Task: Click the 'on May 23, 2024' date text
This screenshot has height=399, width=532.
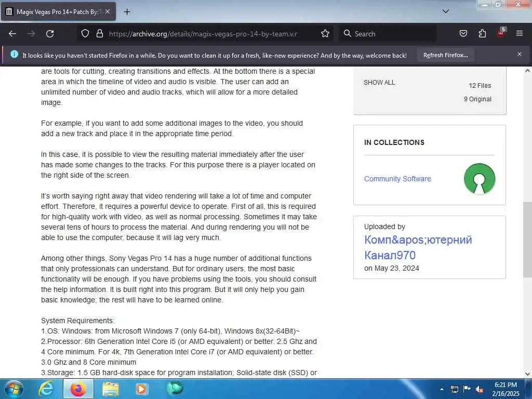Action: (x=392, y=268)
